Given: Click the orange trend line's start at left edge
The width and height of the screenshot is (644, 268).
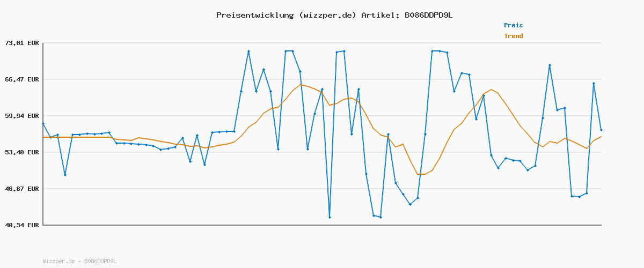Looking at the screenshot, I should click(44, 137).
